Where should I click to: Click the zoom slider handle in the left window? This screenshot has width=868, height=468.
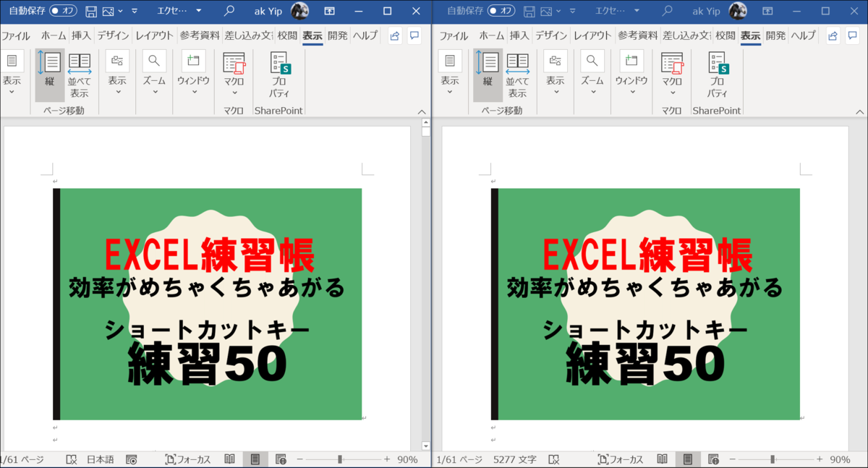tap(340, 459)
